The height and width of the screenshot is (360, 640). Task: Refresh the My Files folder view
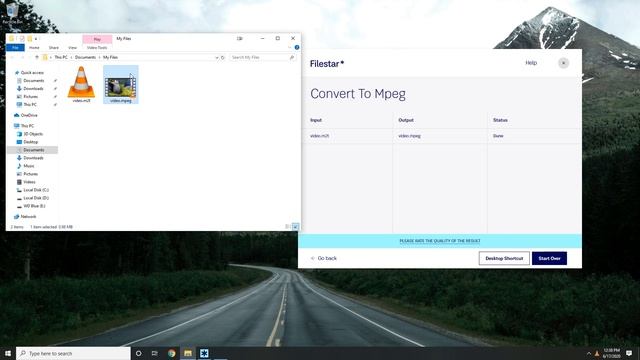click(x=223, y=58)
